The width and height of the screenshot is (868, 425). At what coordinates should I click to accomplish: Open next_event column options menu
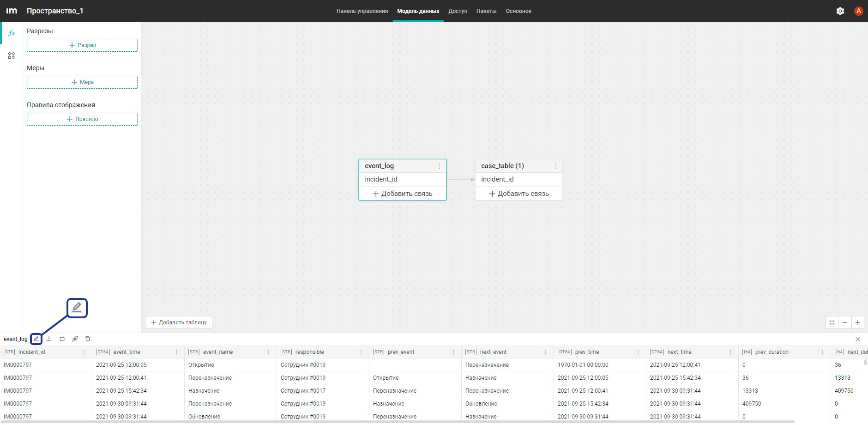(x=546, y=352)
